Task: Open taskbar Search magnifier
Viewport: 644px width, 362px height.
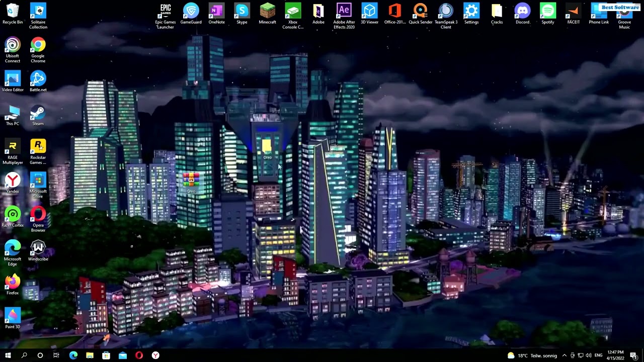Action: click(x=24, y=355)
